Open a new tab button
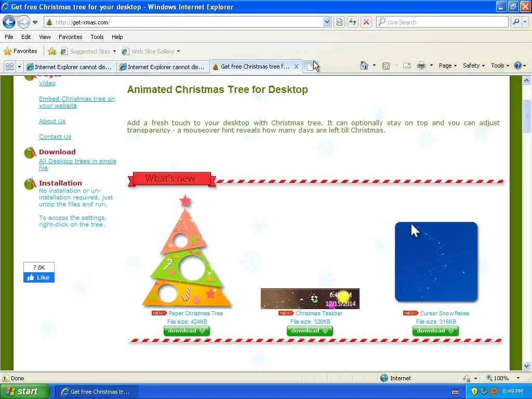The width and height of the screenshot is (532, 399). pyautogui.click(x=310, y=67)
